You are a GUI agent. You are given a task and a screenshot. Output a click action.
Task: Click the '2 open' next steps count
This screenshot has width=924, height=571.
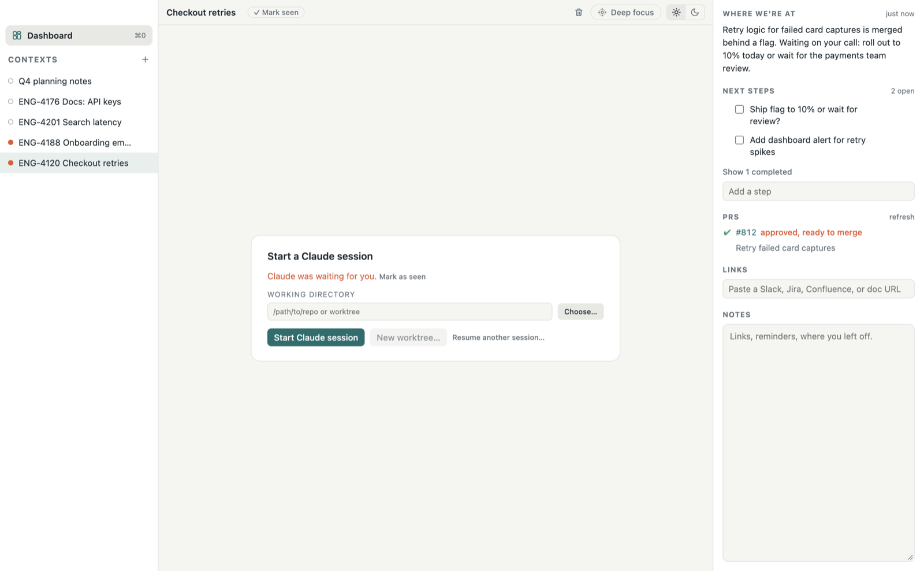(x=902, y=91)
